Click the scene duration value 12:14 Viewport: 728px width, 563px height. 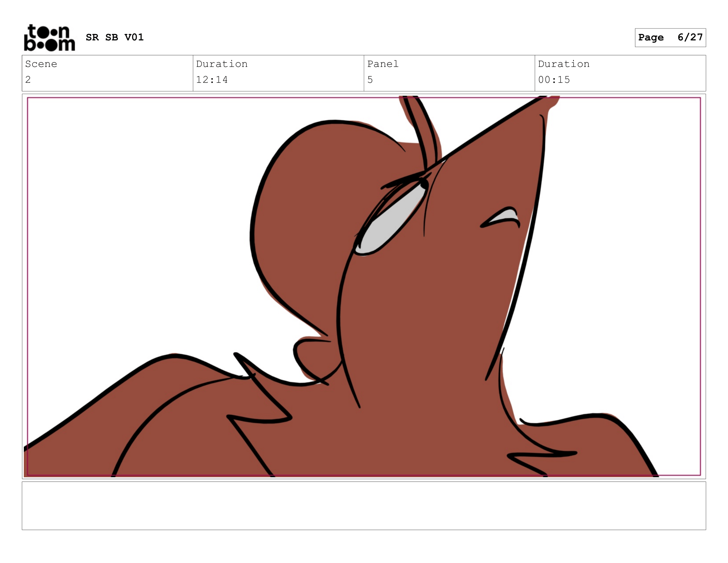coord(212,80)
